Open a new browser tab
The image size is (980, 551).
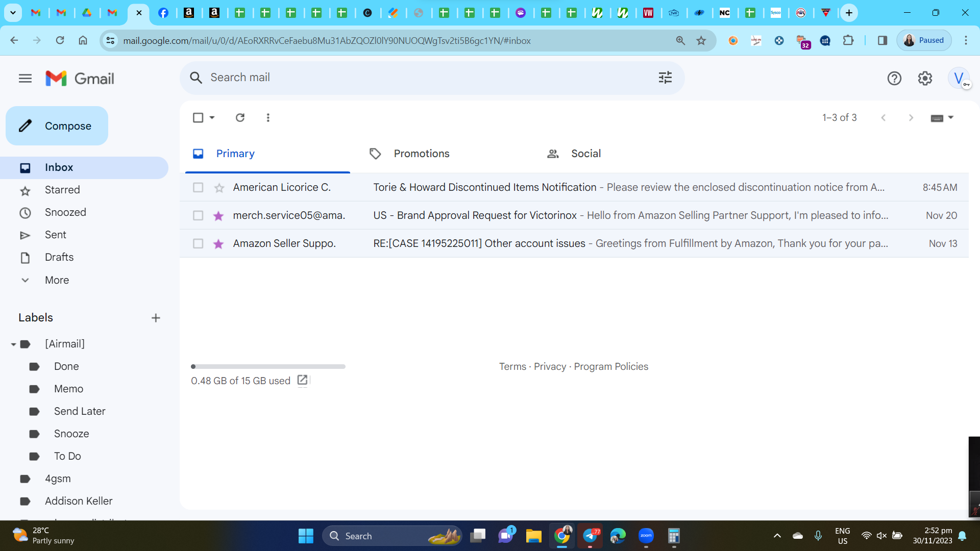(849, 13)
